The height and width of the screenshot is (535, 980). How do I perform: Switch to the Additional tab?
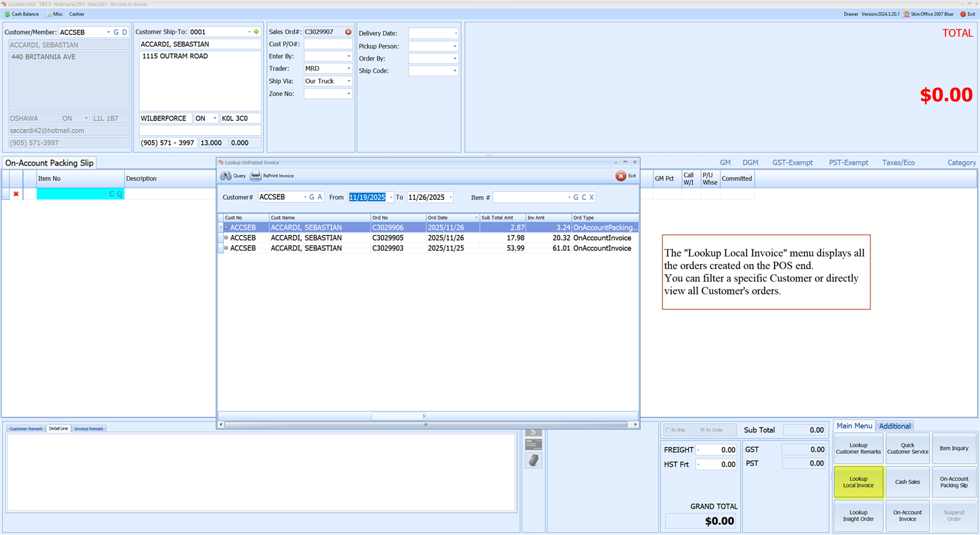click(895, 426)
